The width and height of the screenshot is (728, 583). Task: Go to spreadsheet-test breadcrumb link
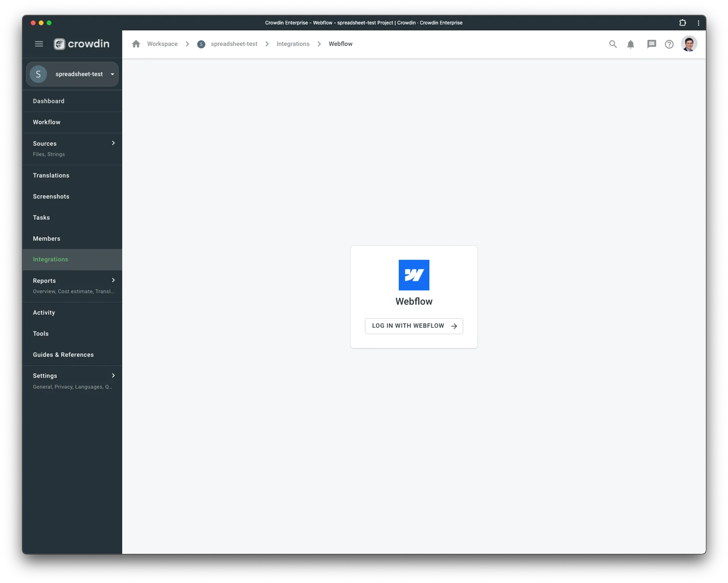234,44
